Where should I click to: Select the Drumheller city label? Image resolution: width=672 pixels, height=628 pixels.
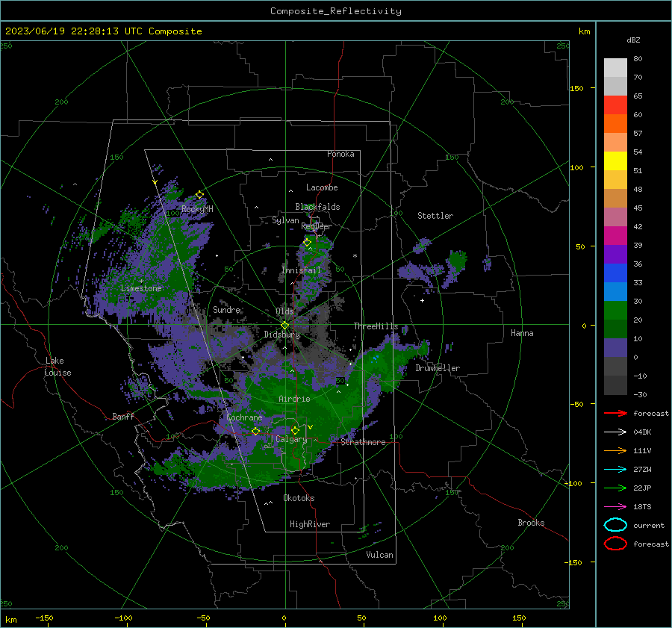(x=438, y=368)
